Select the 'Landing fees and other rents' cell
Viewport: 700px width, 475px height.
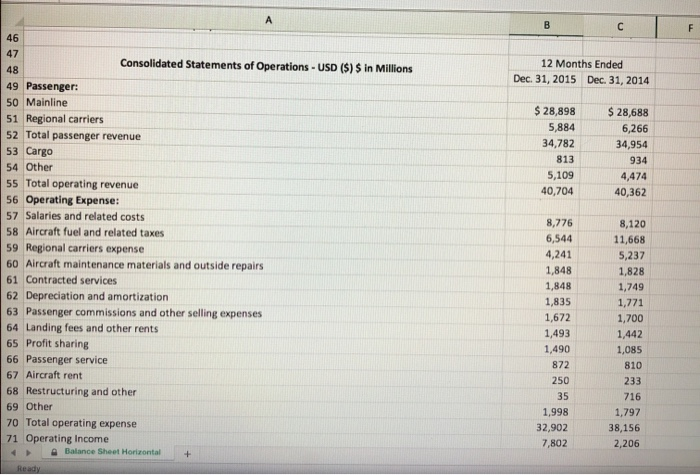point(92,328)
